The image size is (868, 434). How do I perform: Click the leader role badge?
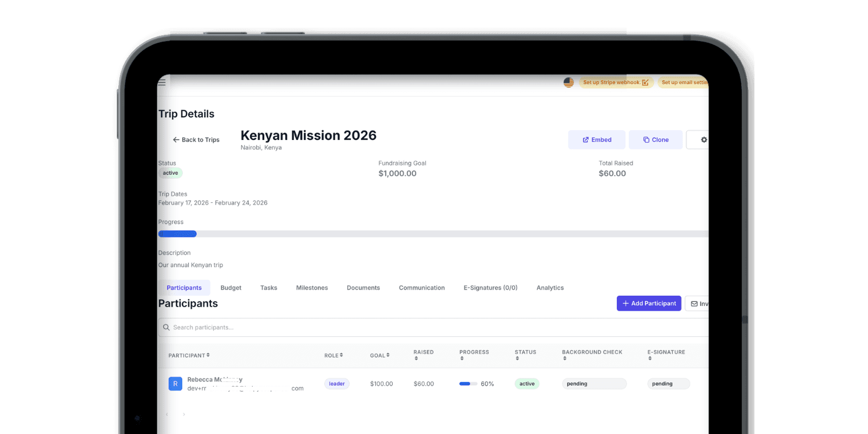[337, 384]
